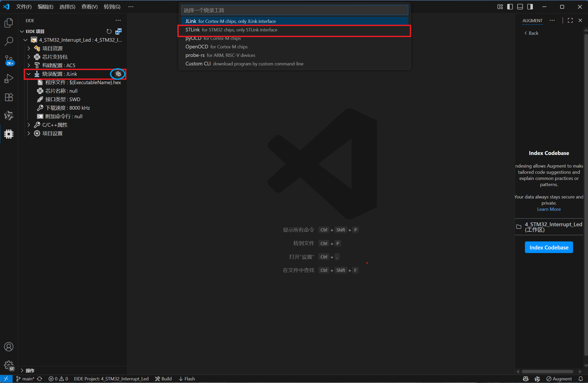Click the Index Codebase button

549,247
